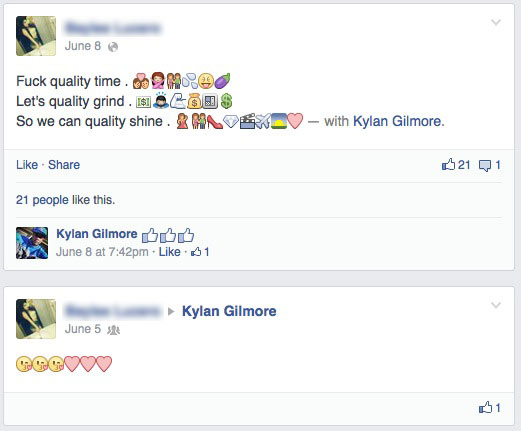The height and width of the screenshot is (431, 521).
Task: Open Kylan Gilmore's timeline from June 5 header
Action: 229,311
